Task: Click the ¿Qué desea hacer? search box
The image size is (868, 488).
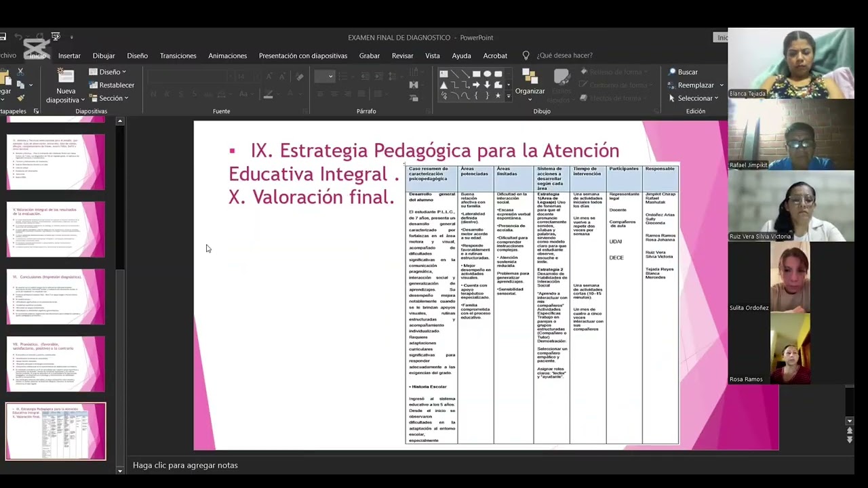Action: 564,56
